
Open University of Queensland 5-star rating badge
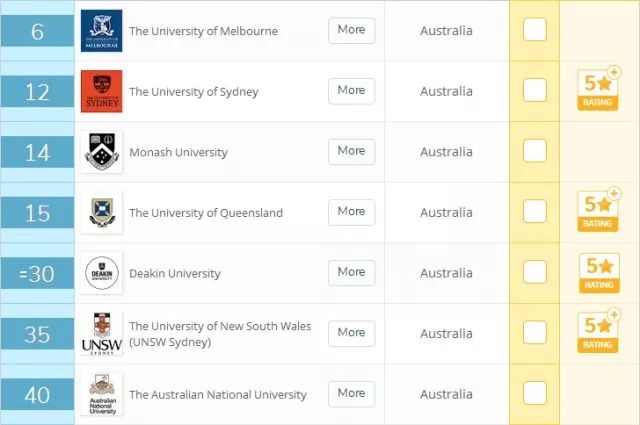[x=599, y=211]
